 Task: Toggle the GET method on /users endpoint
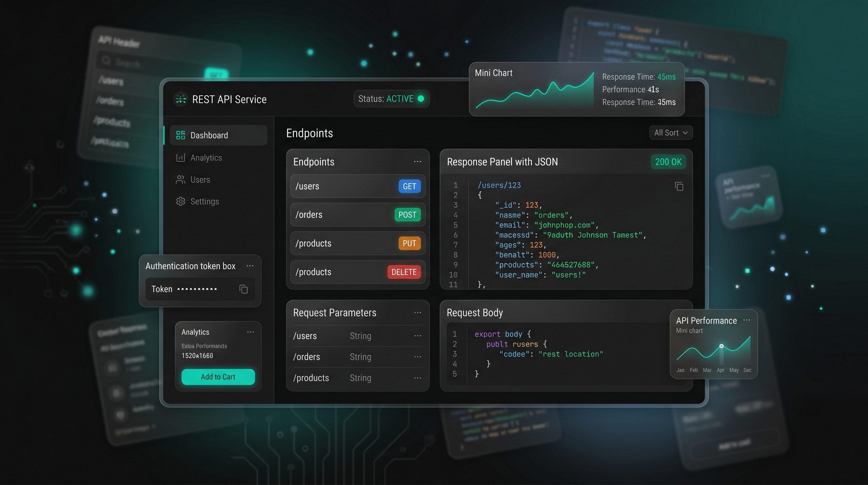point(409,186)
